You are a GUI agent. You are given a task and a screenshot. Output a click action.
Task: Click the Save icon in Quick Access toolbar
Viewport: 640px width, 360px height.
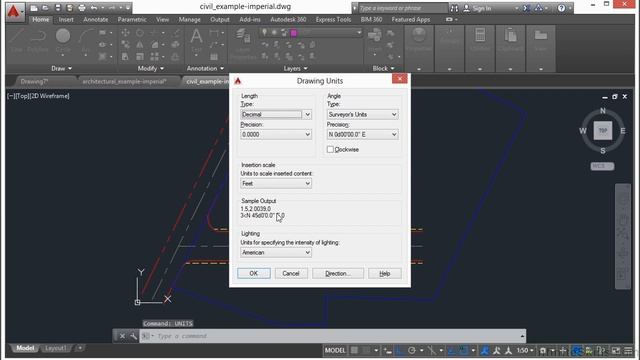tap(58, 8)
